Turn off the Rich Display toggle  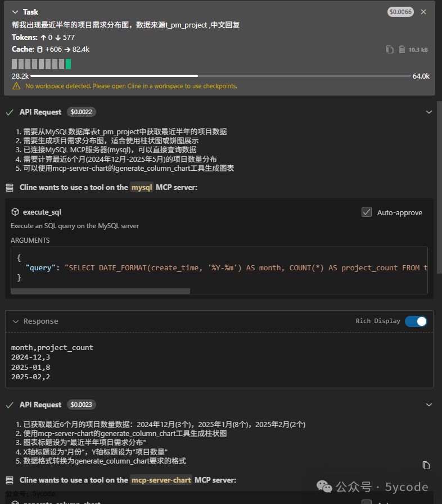[x=416, y=321]
